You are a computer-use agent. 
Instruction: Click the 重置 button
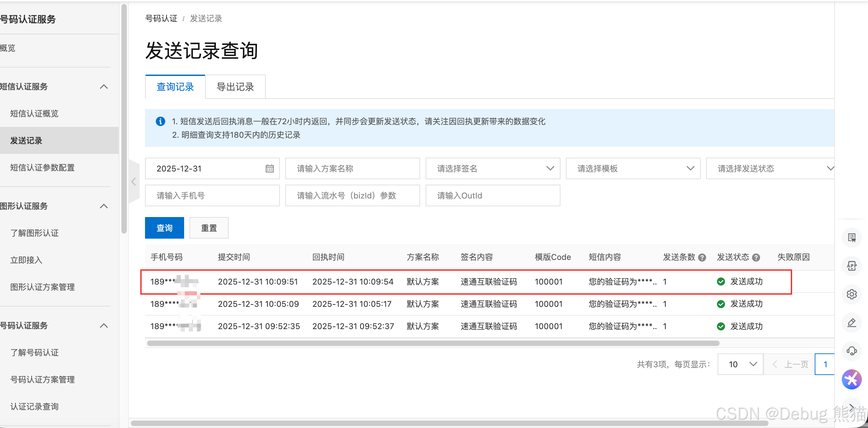pyautogui.click(x=209, y=228)
